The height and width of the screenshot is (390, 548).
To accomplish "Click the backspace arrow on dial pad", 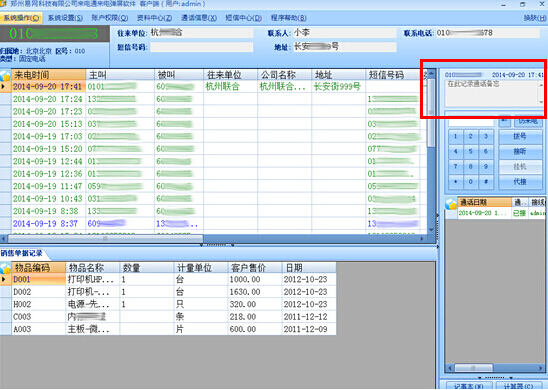I will point(504,121).
